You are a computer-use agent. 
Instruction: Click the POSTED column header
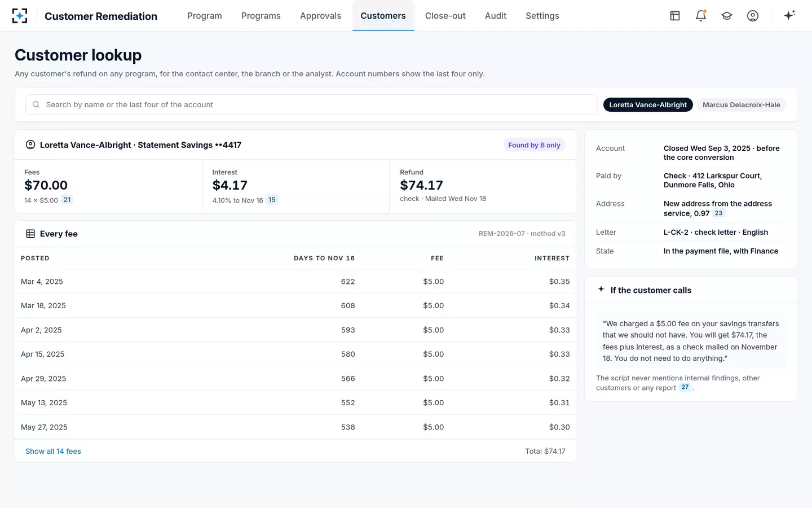[35, 258]
